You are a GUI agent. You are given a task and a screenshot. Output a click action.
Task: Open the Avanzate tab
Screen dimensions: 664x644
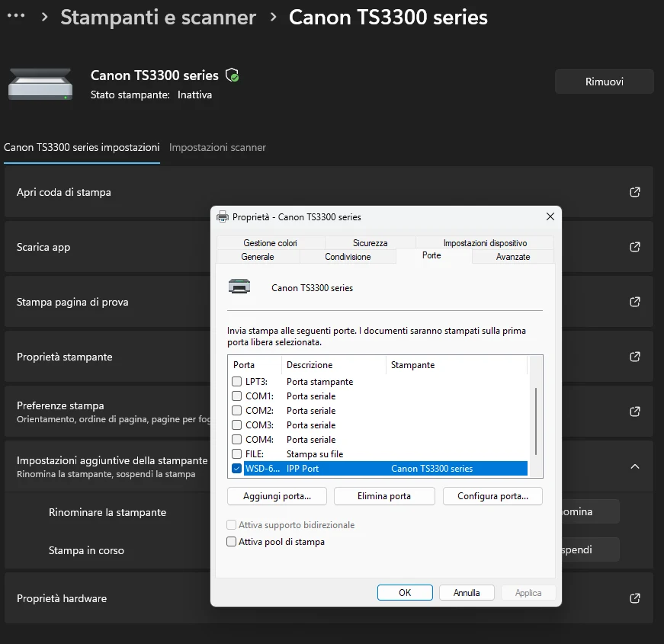[513, 257]
